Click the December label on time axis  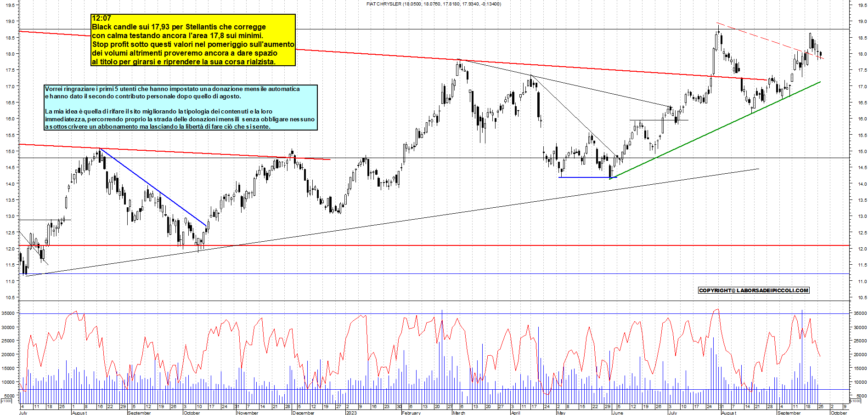[303, 413]
